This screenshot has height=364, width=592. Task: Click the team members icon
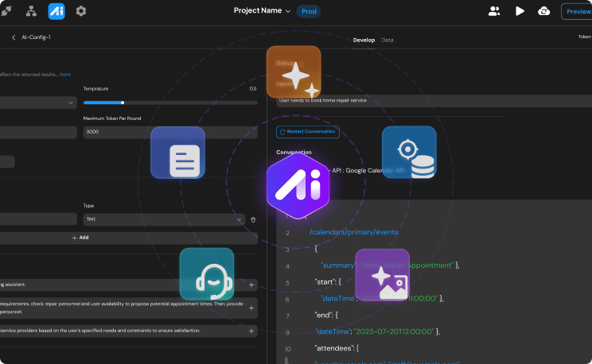[495, 11]
